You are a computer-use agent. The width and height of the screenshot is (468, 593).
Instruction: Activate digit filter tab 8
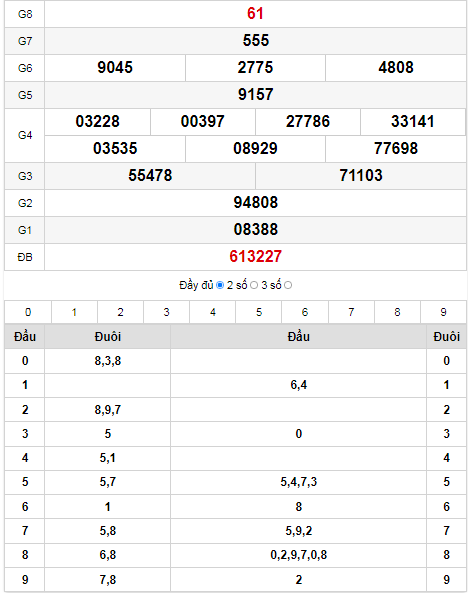(x=397, y=312)
